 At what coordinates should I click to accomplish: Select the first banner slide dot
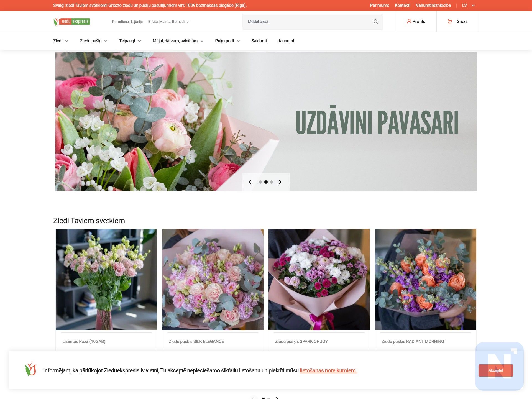click(x=260, y=182)
